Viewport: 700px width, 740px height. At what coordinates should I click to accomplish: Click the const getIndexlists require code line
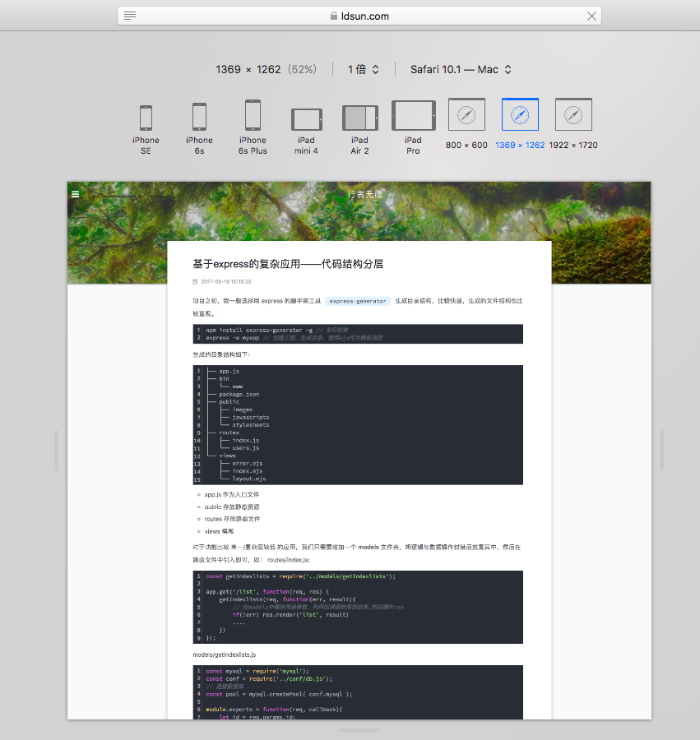[x=300, y=576]
